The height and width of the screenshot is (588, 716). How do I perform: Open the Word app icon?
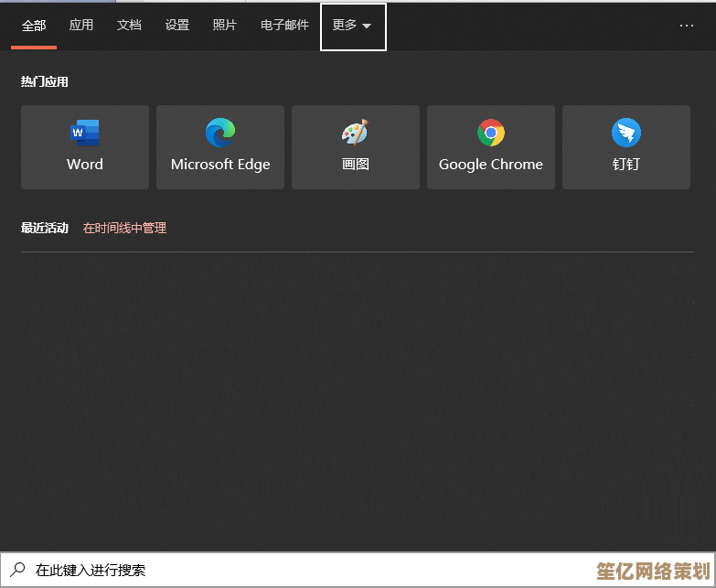click(x=85, y=134)
